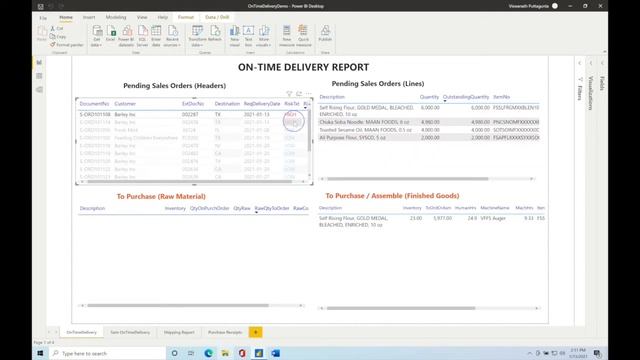640x360 pixels.
Task: Select order S-ORD101108 row
Action: pos(192,114)
